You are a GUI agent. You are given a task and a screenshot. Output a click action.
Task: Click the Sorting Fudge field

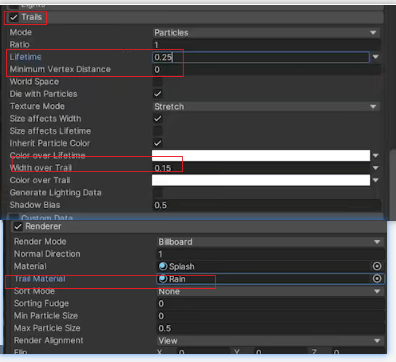pos(270,303)
